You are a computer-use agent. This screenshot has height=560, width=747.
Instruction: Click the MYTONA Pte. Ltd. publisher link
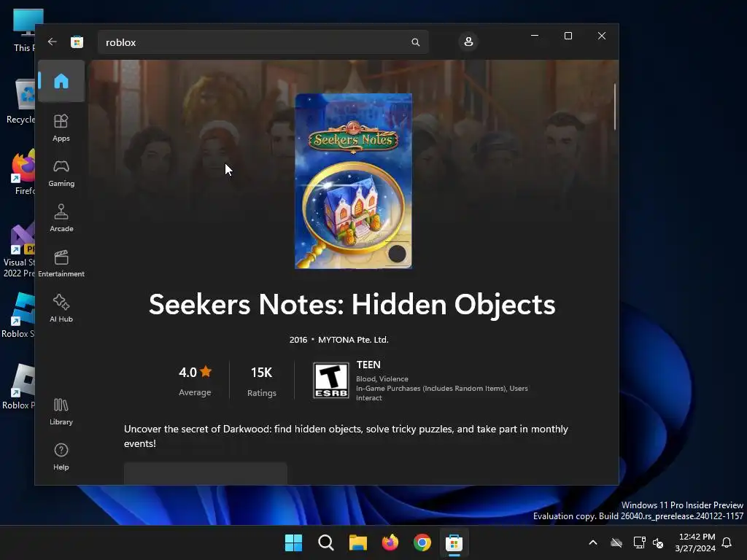pos(353,340)
